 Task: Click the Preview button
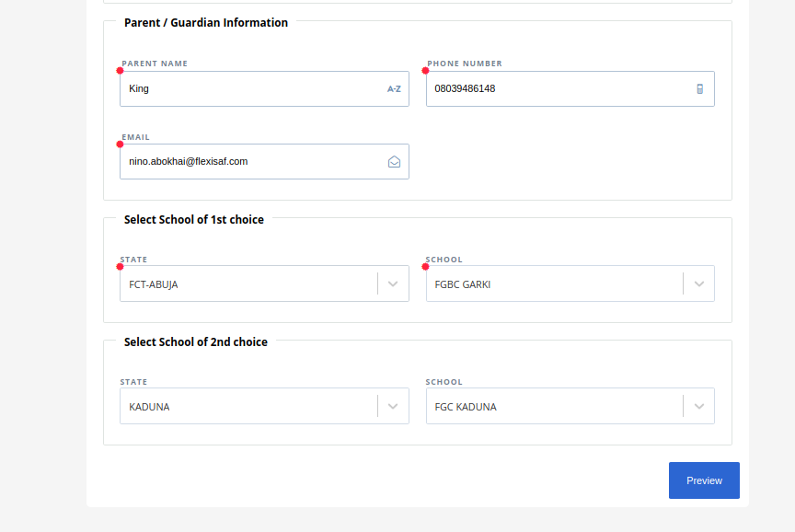(x=704, y=480)
